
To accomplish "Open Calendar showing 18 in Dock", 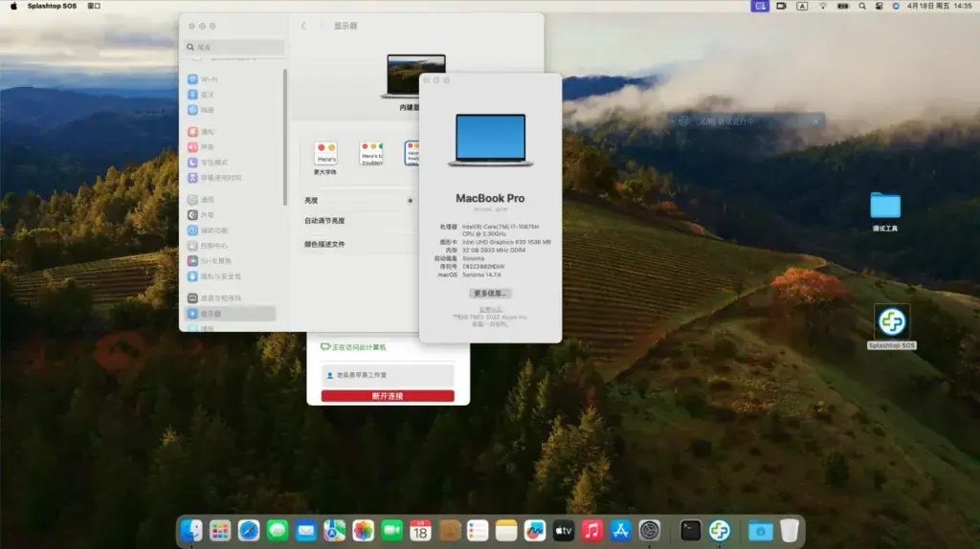I will click(421, 531).
